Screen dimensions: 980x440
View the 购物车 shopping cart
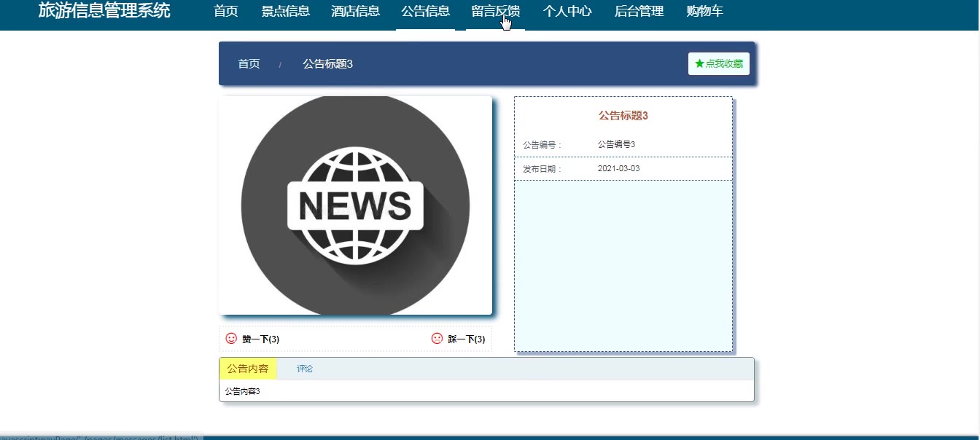coord(704,12)
